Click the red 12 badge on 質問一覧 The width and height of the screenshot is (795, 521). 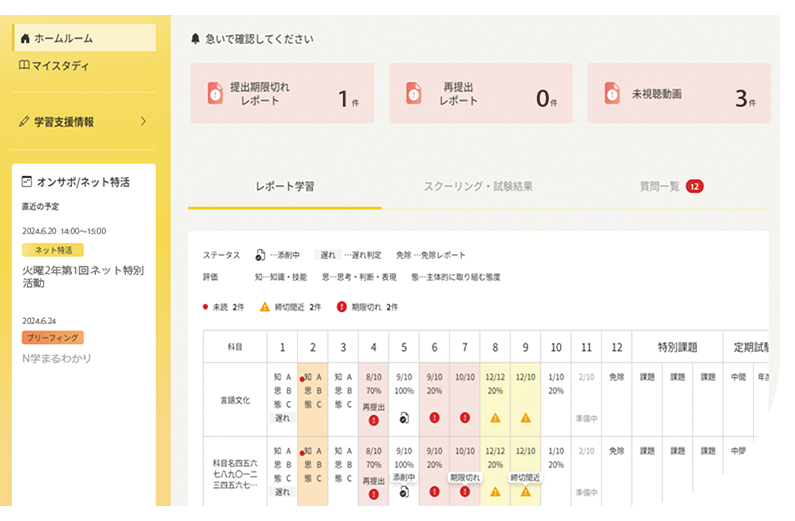(695, 186)
